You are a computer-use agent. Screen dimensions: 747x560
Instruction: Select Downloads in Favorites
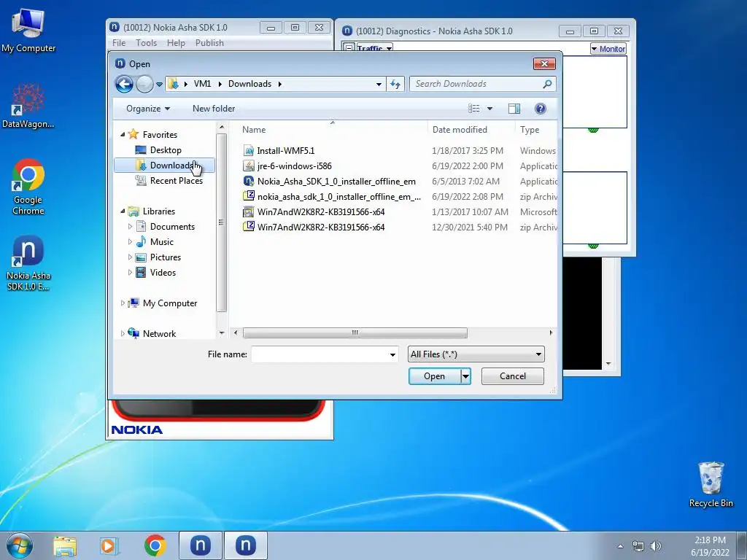pyautogui.click(x=166, y=166)
